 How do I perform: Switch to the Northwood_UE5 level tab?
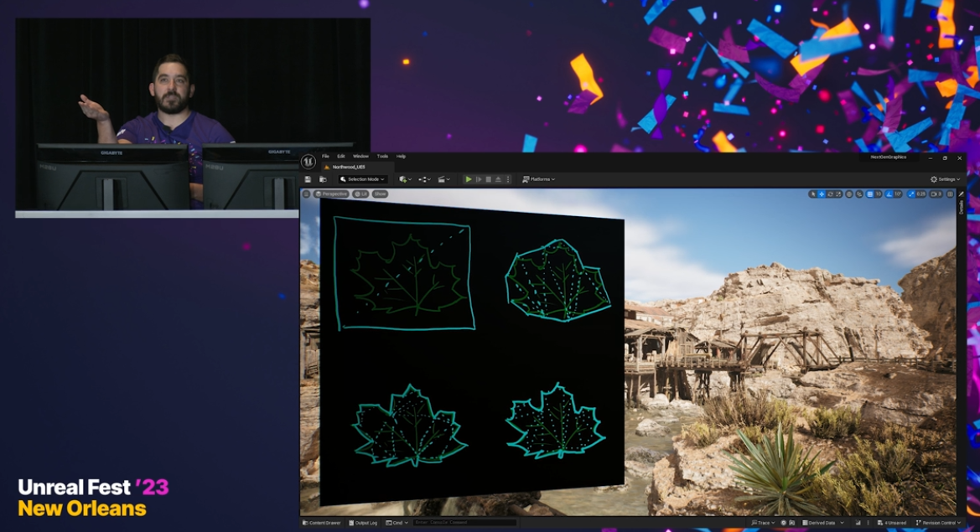[348, 167]
